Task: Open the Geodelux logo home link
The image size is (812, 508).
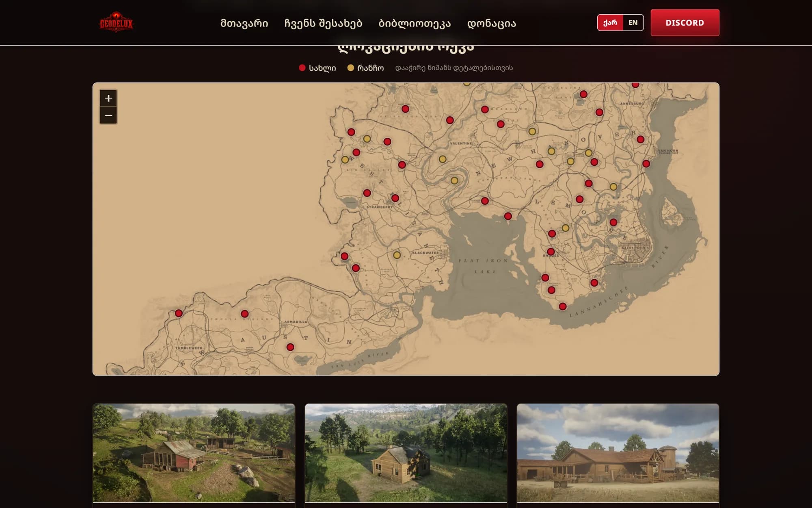Action: tap(116, 22)
